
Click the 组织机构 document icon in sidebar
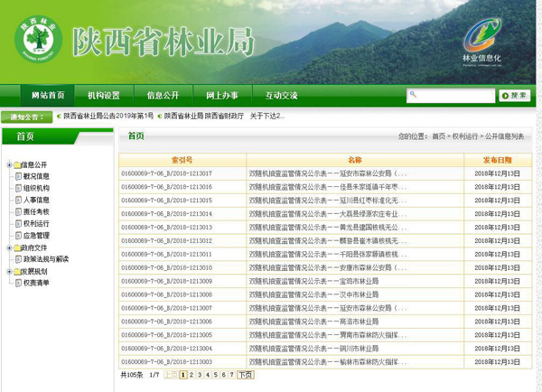[x=16, y=188]
